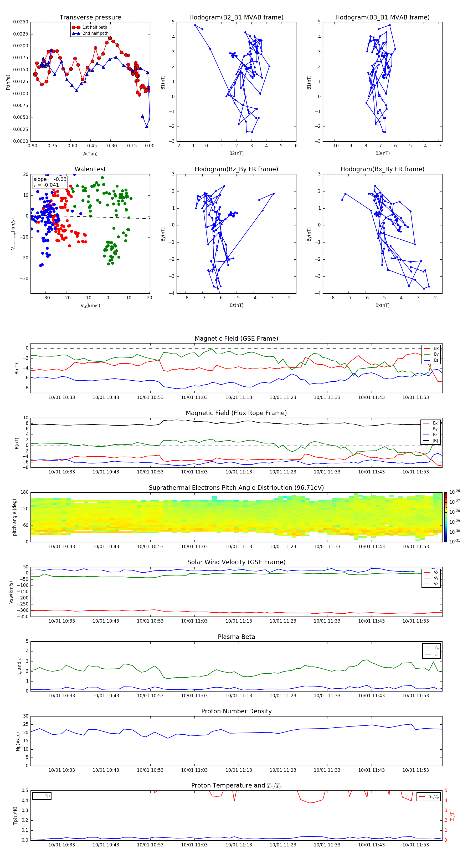Image resolution: width=473 pixels, height=868 pixels.
Task: Click the 'Hodogram(B2_B1 MVAB frame)' title
Action: 236,18
